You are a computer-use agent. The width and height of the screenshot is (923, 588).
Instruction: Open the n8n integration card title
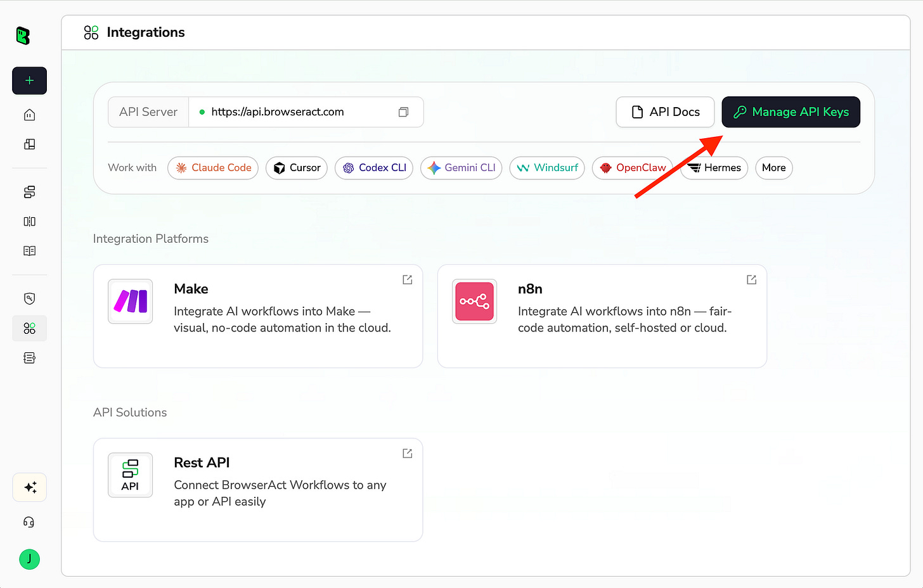pyautogui.click(x=530, y=289)
